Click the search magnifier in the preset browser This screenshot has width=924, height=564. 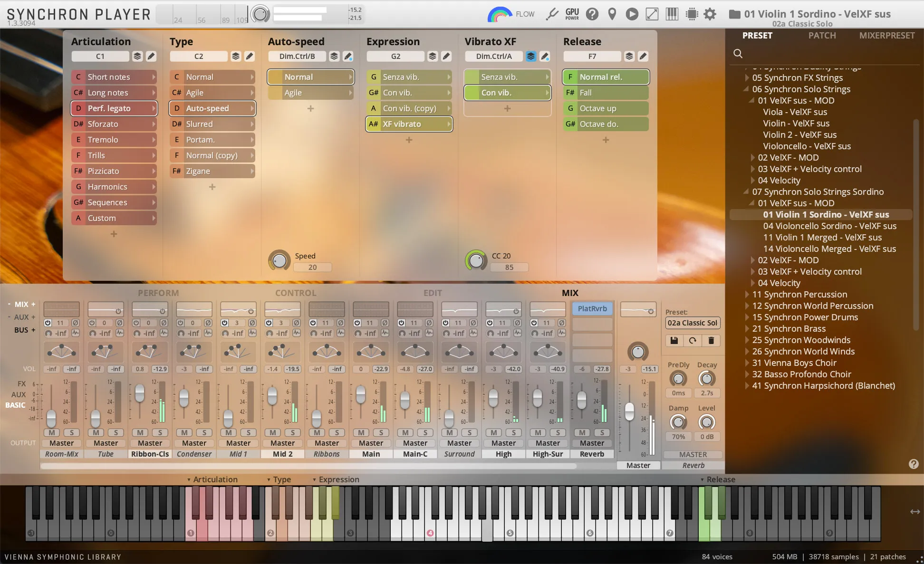tap(738, 54)
